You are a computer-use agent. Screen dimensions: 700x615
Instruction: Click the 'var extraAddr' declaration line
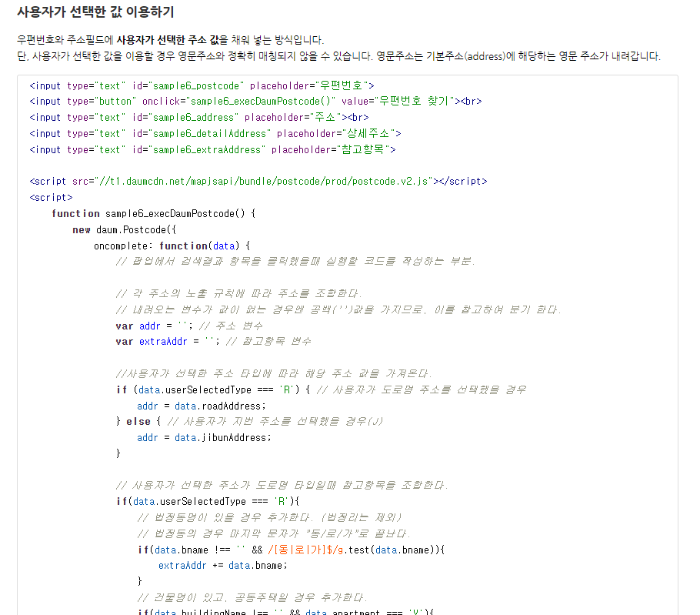213,342
